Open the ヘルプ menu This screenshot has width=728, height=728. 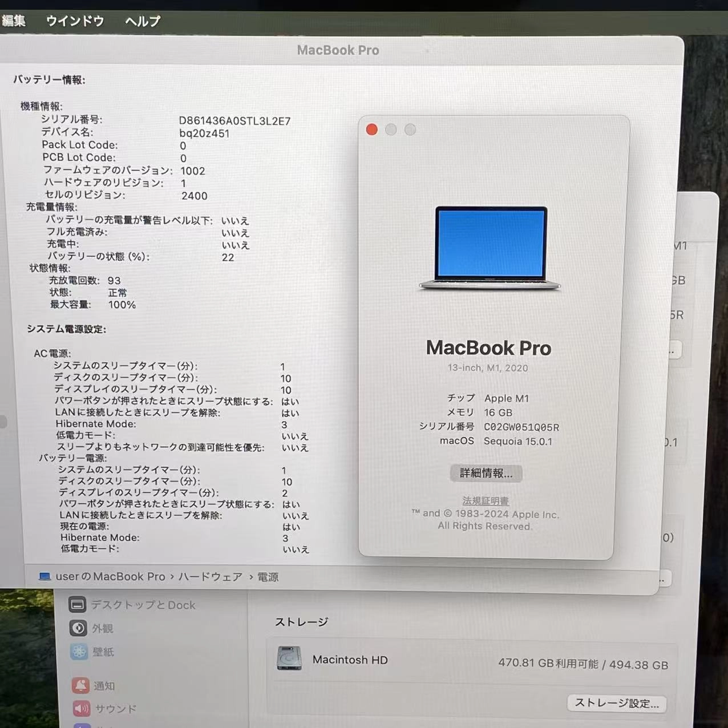(x=143, y=21)
